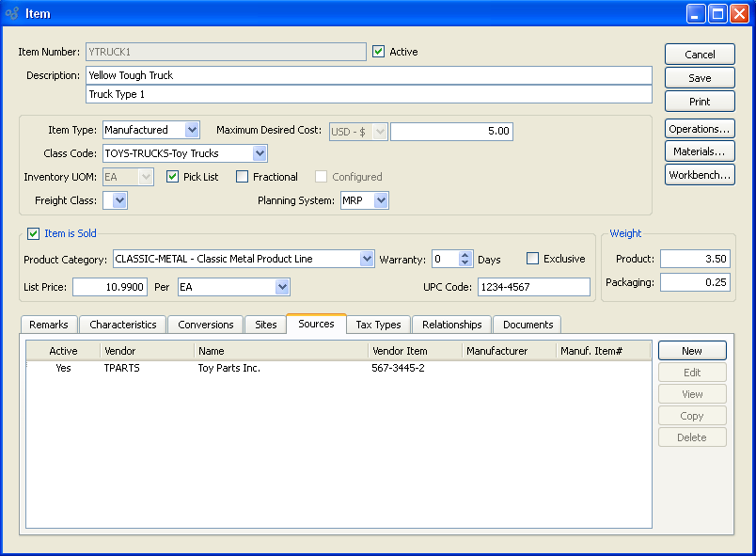Uncheck the Item is Sold checkbox

pos(34,233)
